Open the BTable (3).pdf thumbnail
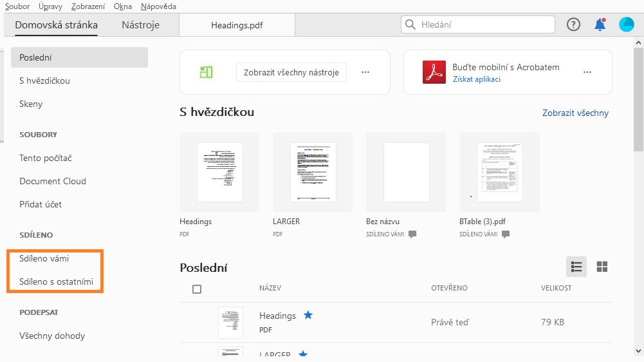Image resolution: width=644 pixels, height=362 pixels. (x=499, y=172)
